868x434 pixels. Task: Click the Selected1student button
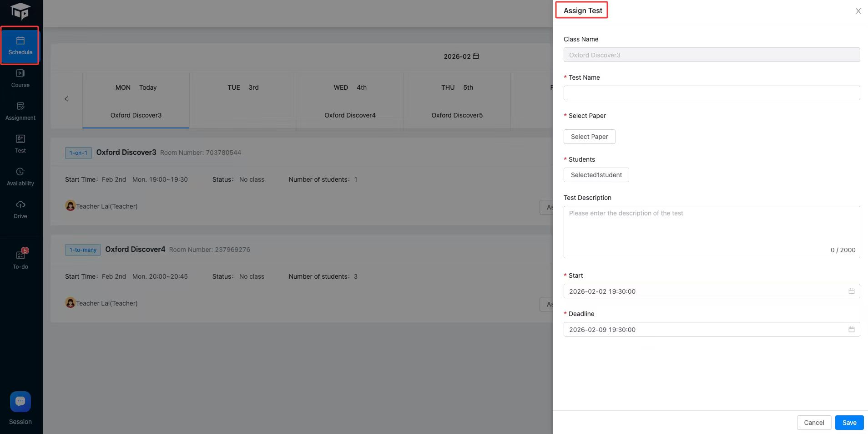596,175
